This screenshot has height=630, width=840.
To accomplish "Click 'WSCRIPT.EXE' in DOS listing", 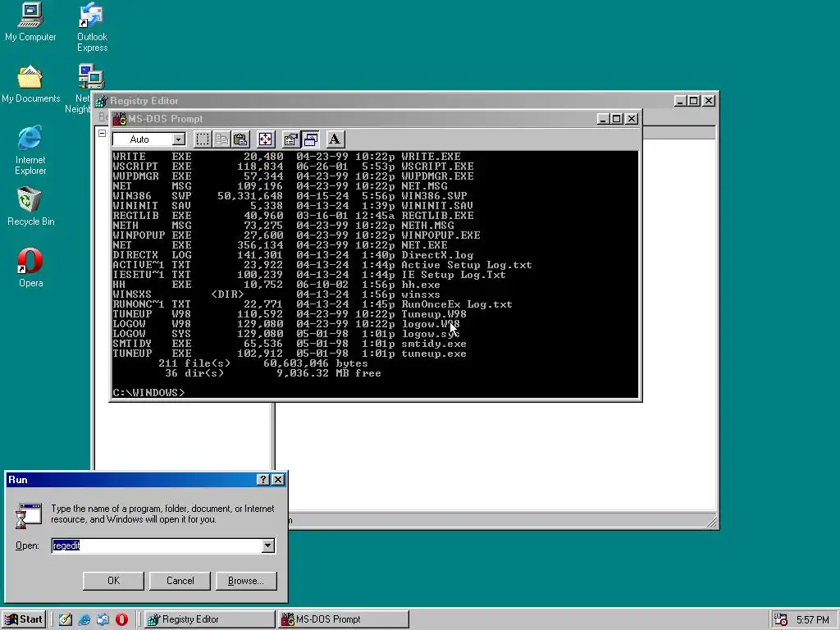I will pyautogui.click(x=437, y=167).
